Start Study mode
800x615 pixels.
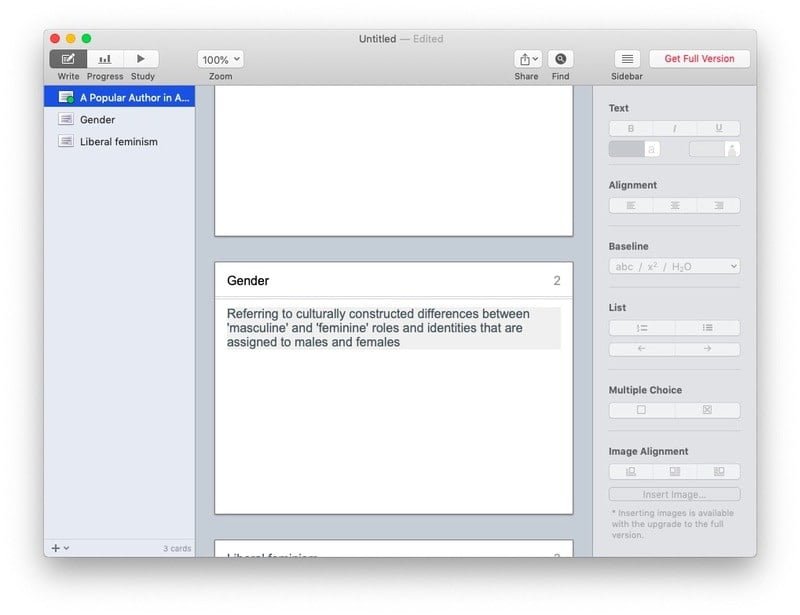click(x=142, y=59)
